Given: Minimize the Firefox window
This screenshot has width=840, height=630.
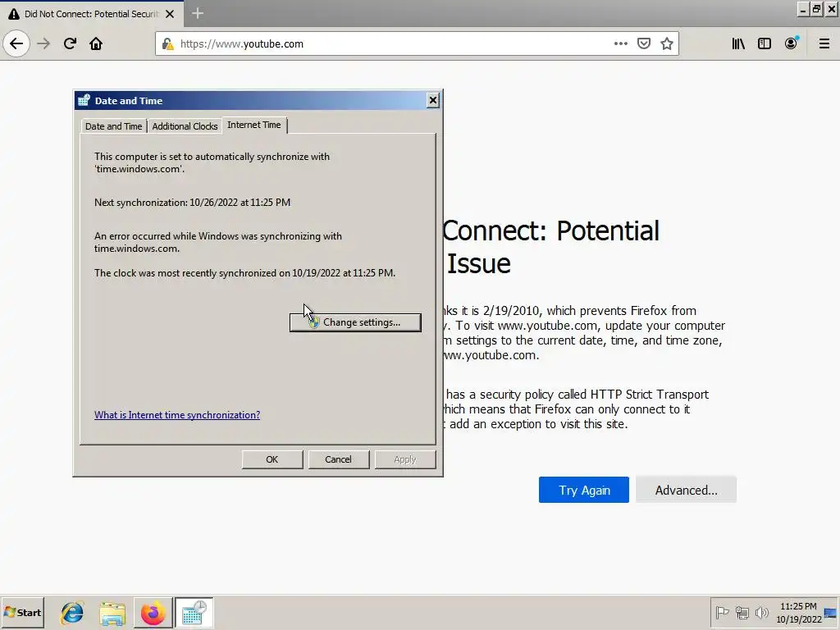Looking at the screenshot, I should 803,9.
